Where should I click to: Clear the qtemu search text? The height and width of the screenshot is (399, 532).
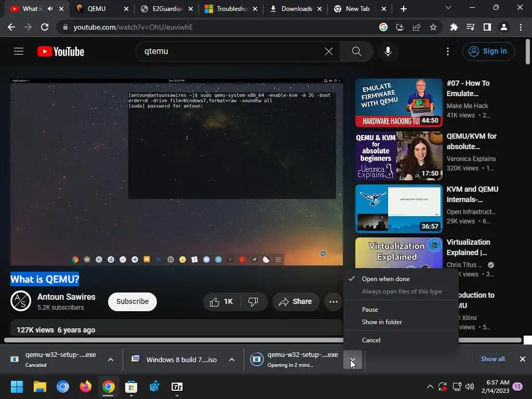click(x=328, y=51)
